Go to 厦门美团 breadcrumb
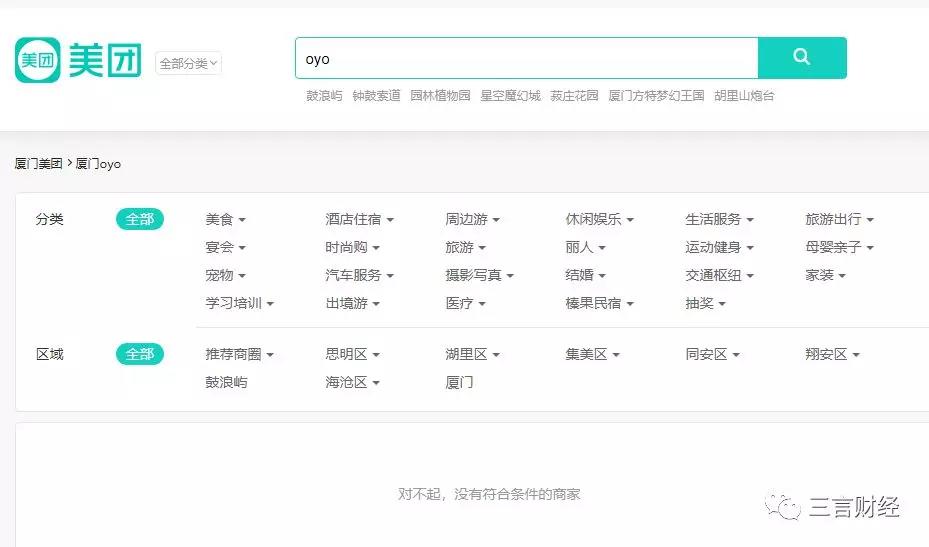Viewport: 929px width, 547px height. pyautogui.click(x=39, y=164)
